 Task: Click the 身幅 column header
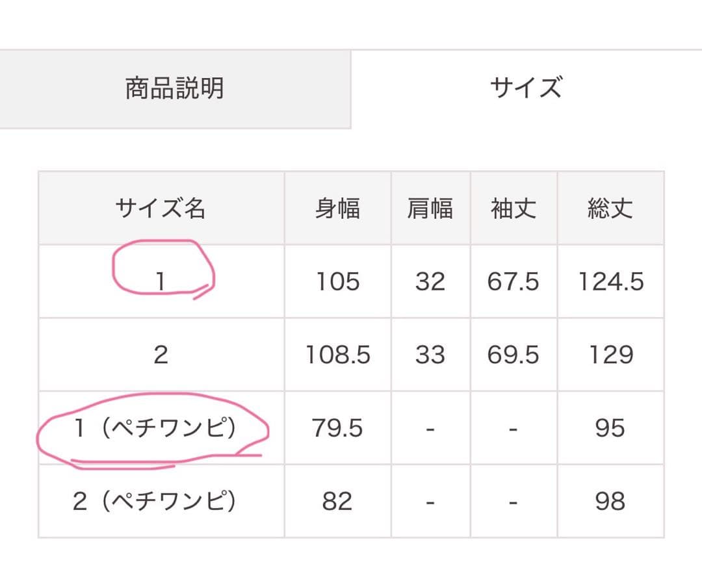coord(337,209)
